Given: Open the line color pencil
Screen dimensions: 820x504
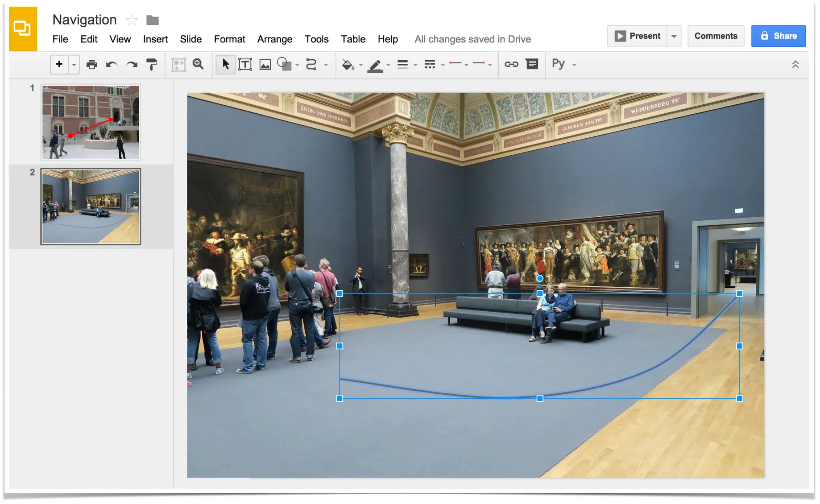Looking at the screenshot, I should pos(376,66).
